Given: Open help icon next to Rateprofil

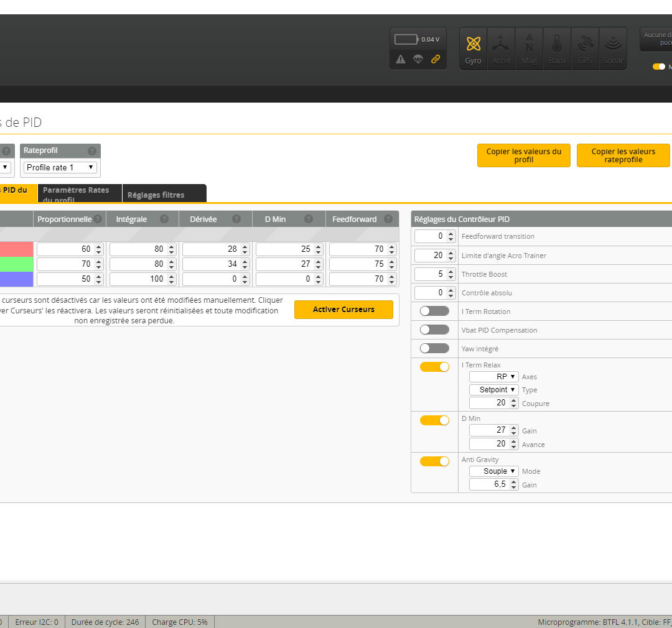Looking at the screenshot, I should click(x=91, y=151).
